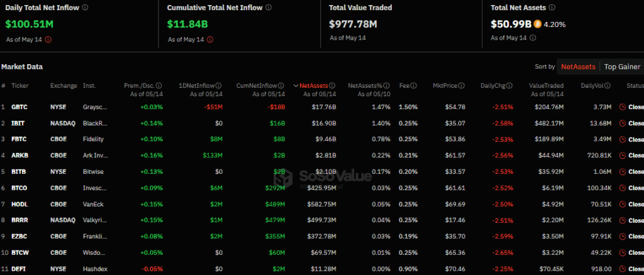Open BRRR ticker link

(x=19, y=220)
